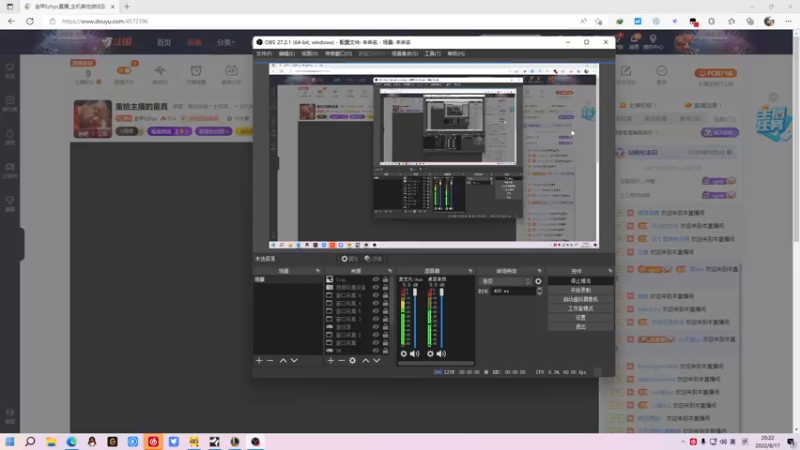The height and width of the screenshot is (450, 800).
Task: Click 开始录制 start recording button
Action: (x=580, y=290)
